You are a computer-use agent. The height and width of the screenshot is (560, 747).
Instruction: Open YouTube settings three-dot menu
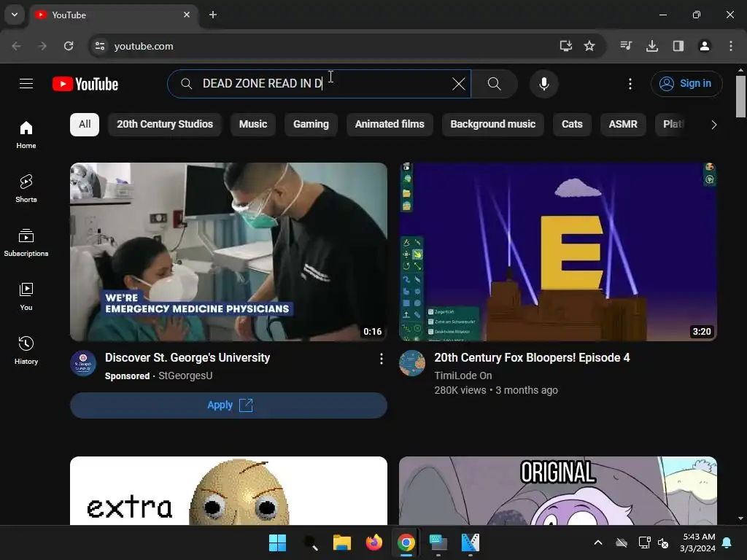pyautogui.click(x=630, y=84)
